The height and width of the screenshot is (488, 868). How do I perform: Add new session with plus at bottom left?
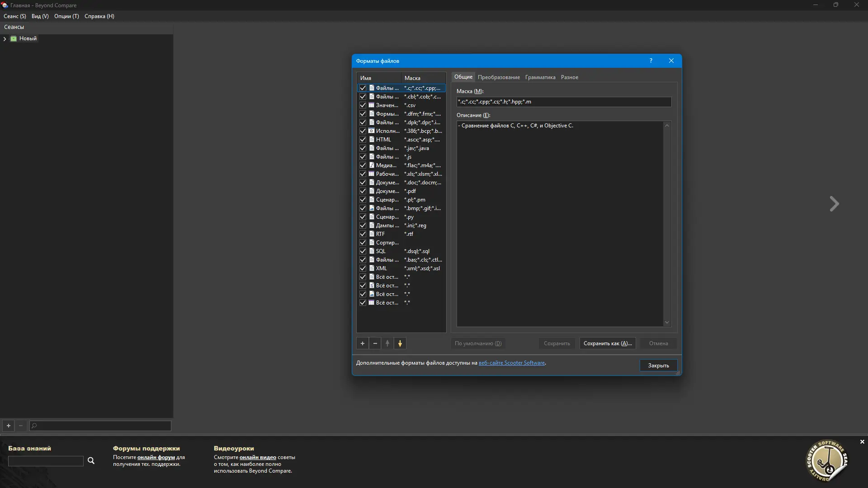click(x=8, y=426)
